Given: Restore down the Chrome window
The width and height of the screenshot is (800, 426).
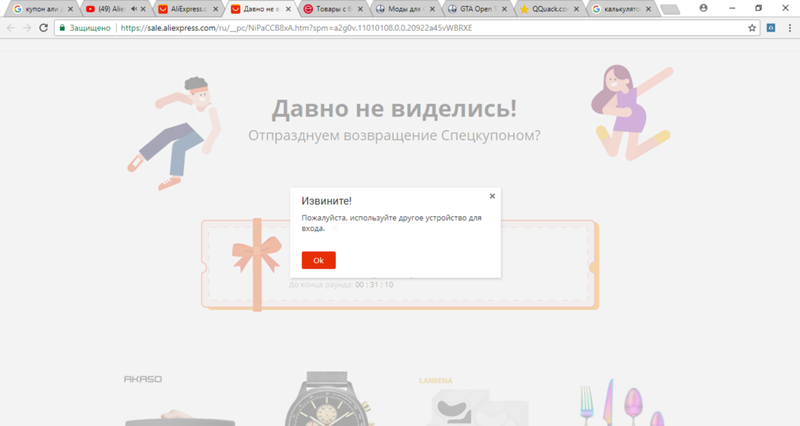Looking at the screenshot, I should (x=758, y=8).
